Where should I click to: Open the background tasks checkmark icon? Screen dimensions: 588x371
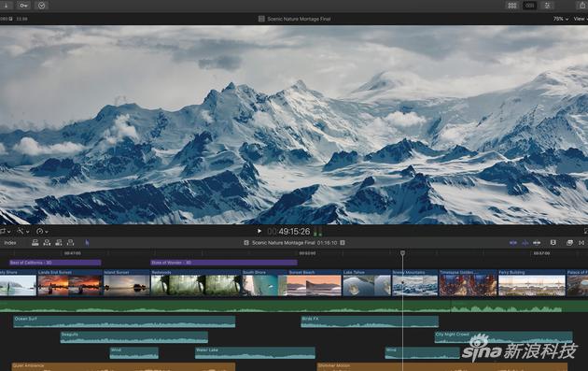tap(42, 6)
